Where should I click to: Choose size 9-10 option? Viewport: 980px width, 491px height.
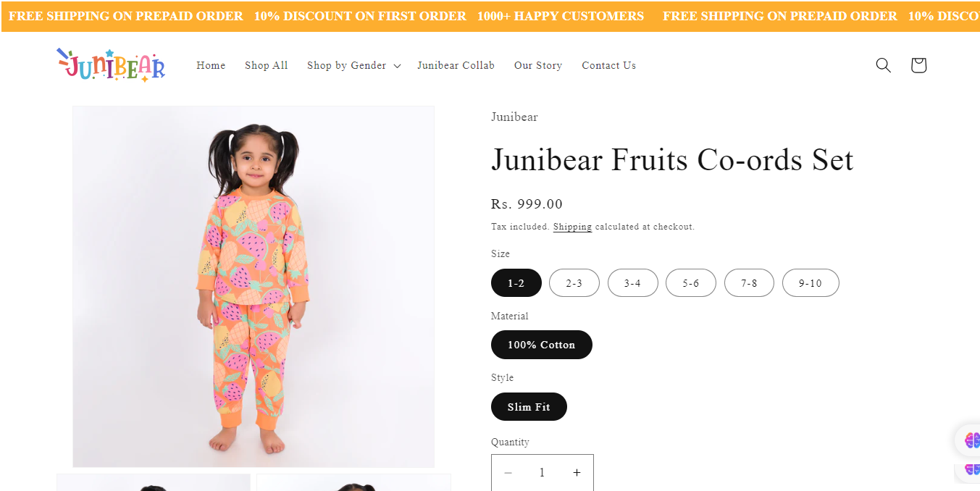point(810,283)
